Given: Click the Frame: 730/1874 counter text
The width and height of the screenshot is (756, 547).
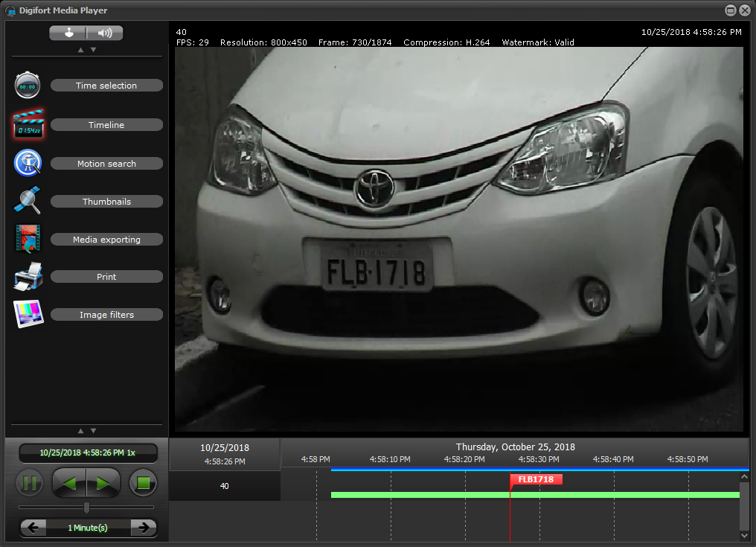Looking at the screenshot, I should pyautogui.click(x=355, y=42).
